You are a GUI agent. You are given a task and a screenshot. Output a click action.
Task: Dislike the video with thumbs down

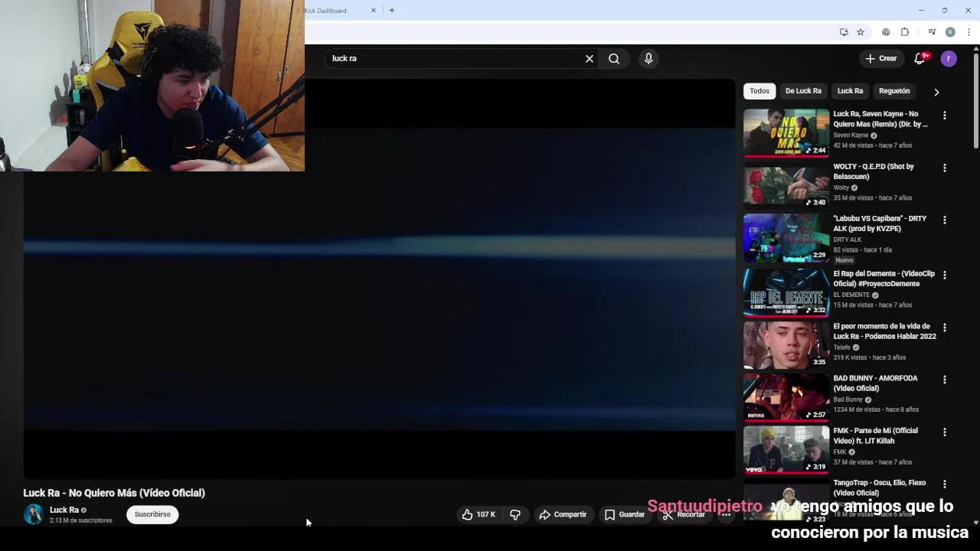point(515,514)
